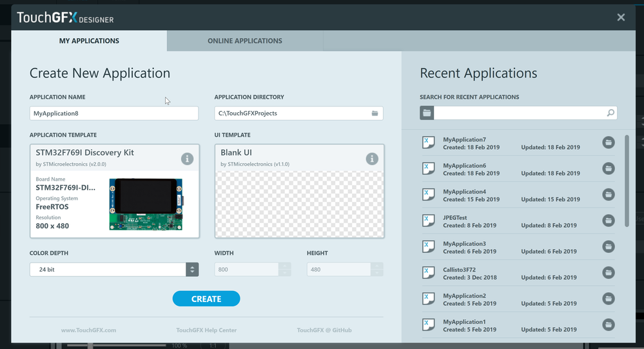Open recent project MyApplication1
Image resolution: width=644 pixels, height=349 pixels.
click(518, 325)
